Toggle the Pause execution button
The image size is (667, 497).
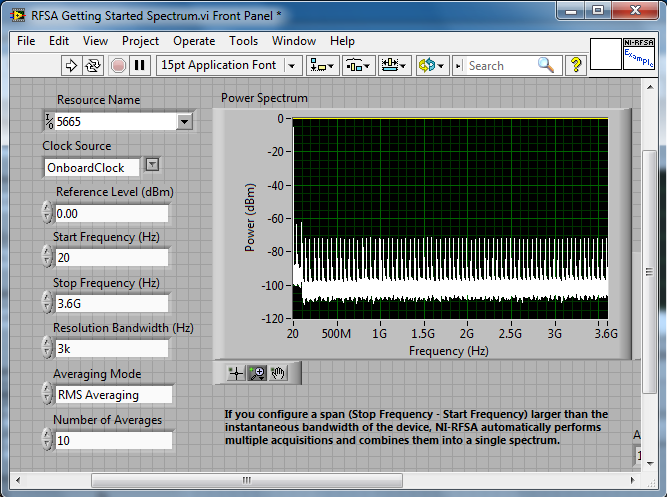point(140,65)
